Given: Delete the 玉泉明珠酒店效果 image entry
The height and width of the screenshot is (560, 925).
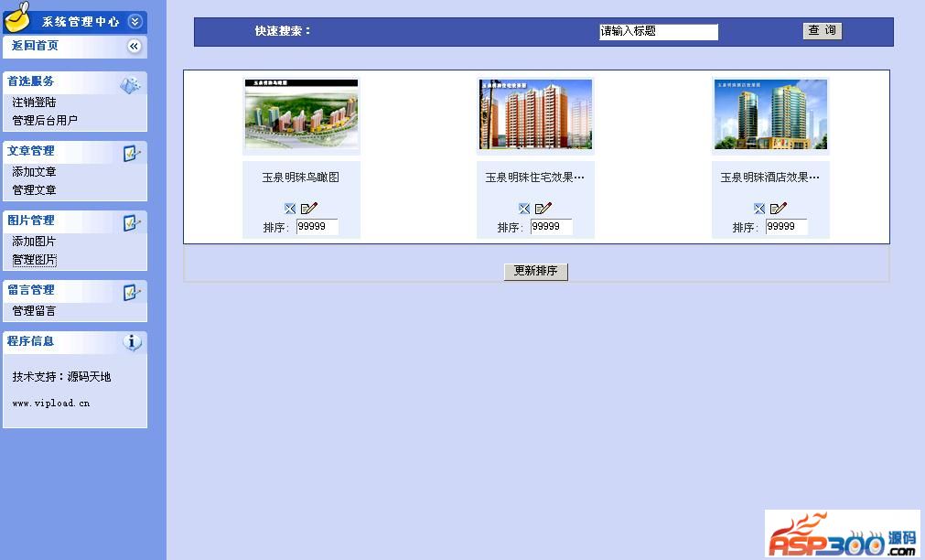Looking at the screenshot, I should tap(759, 209).
